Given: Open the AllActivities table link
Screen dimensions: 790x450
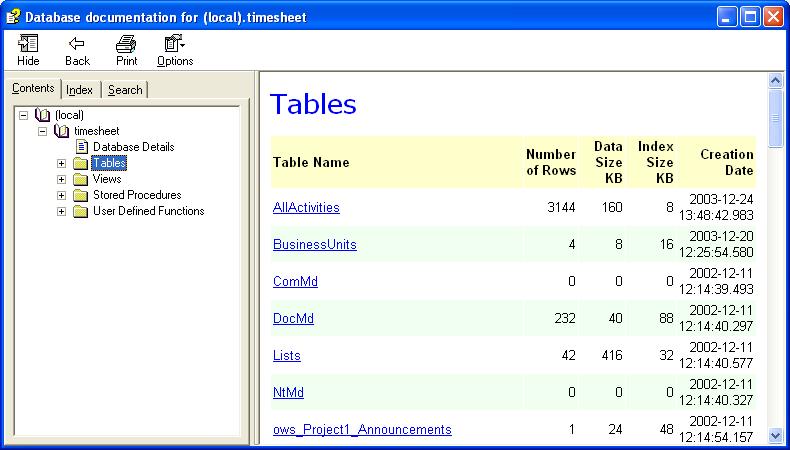Looking at the screenshot, I should (306, 208).
